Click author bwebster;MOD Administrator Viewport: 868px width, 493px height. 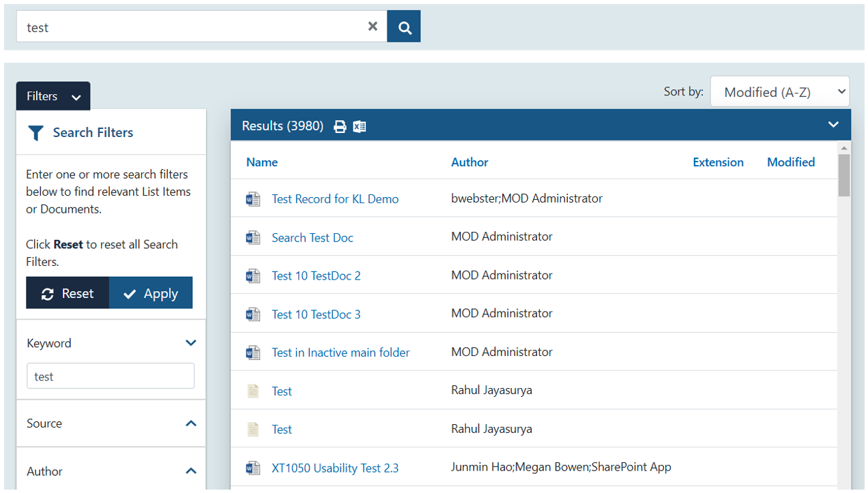[x=527, y=198]
